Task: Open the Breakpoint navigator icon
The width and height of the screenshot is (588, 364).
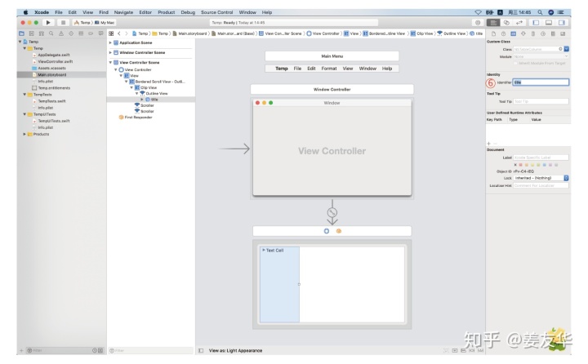Action: tap(91, 33)
